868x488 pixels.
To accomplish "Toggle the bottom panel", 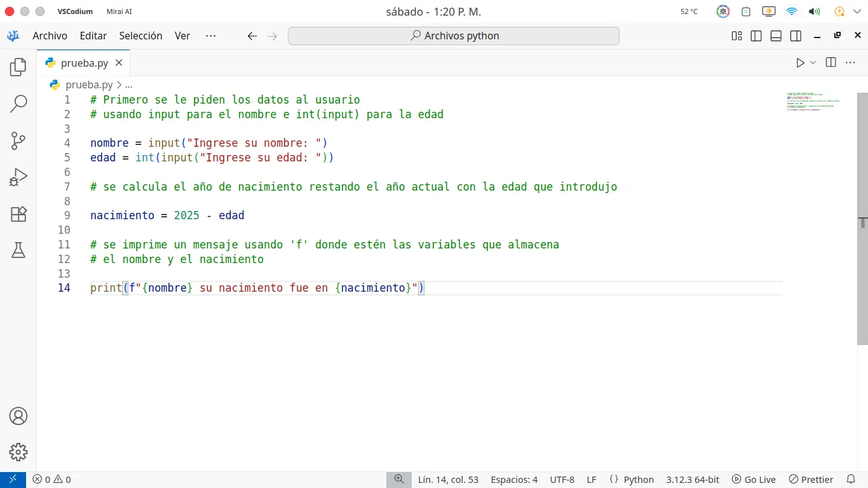I will (776, 36).
